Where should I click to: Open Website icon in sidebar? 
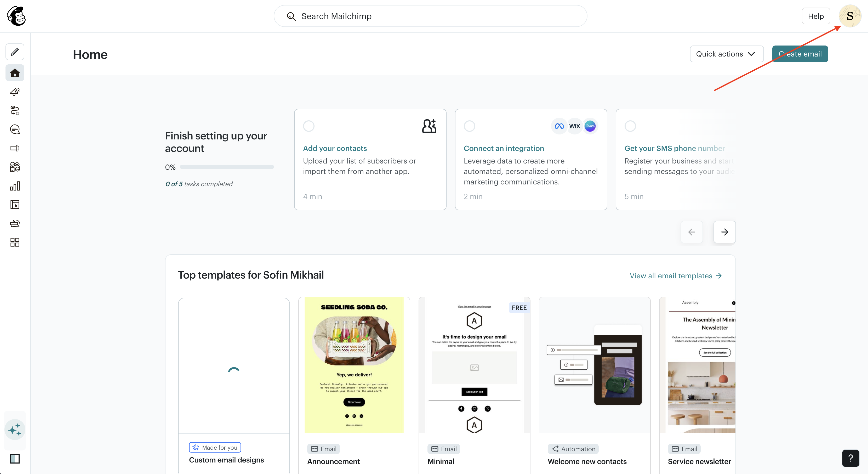tap(15, 205)
